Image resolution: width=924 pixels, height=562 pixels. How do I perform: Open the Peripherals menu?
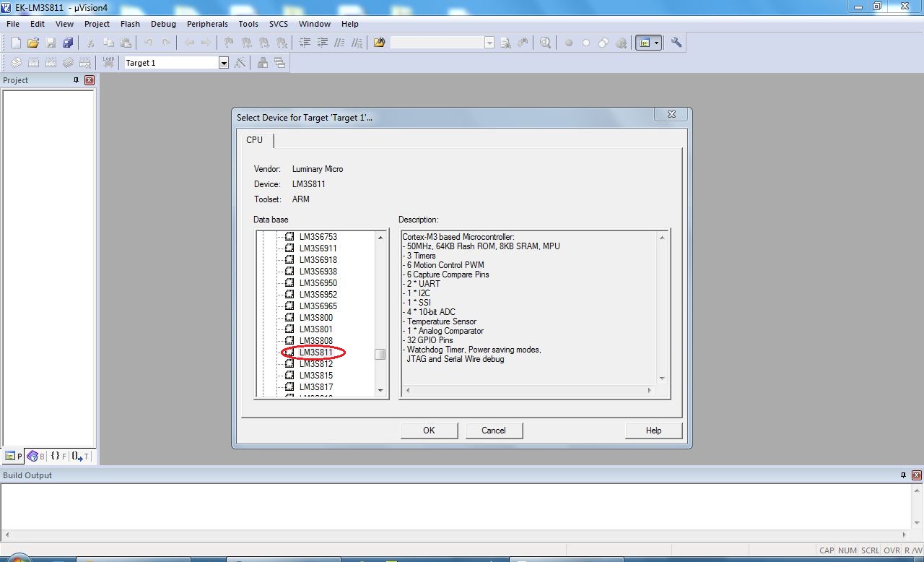pos(207,24)
